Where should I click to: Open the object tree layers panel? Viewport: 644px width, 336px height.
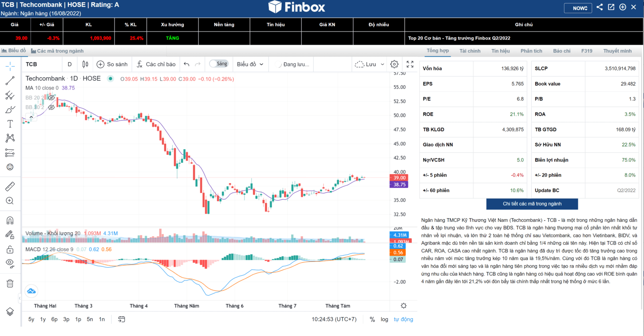(x=10, y=312)
